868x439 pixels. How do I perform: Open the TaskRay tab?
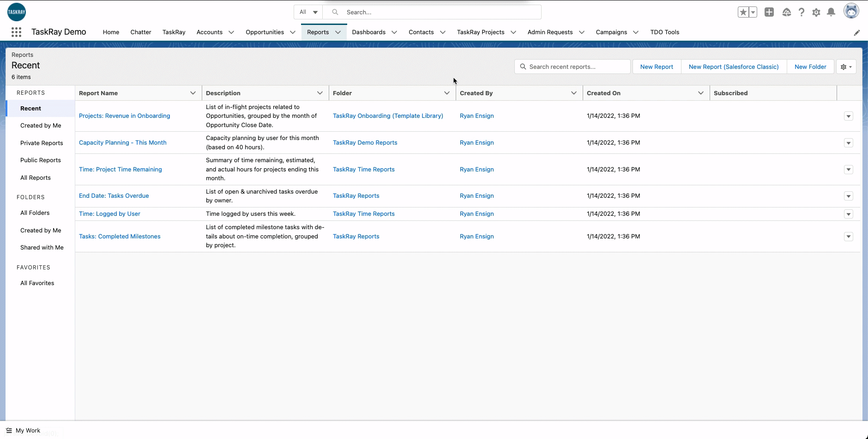click(x=174, y=32)
